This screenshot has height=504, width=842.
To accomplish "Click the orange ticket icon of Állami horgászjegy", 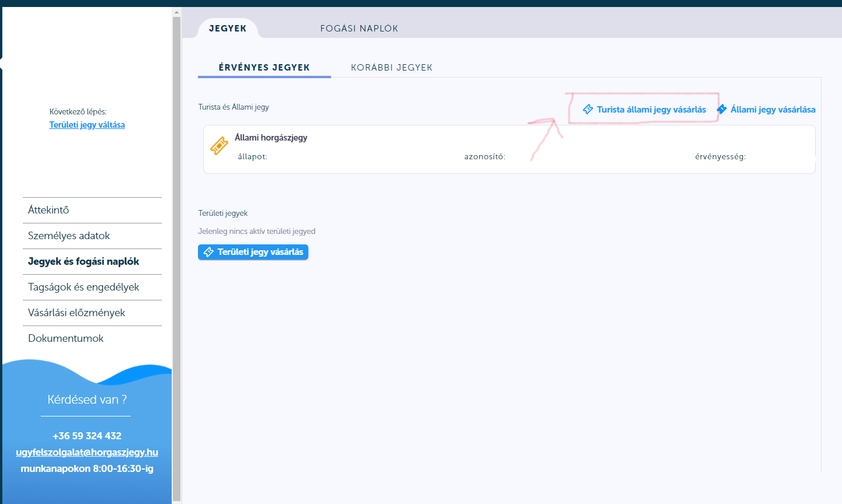I will (219, 146).
